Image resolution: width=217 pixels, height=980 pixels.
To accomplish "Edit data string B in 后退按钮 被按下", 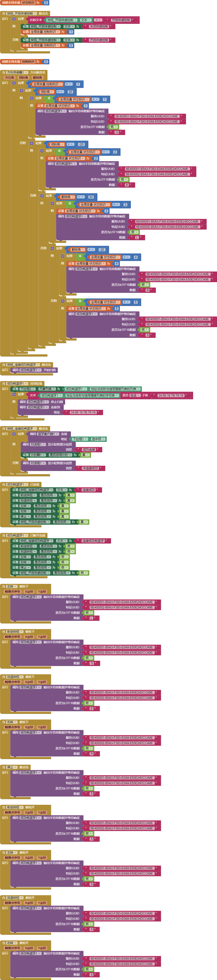I will click(x=91, y=708).
